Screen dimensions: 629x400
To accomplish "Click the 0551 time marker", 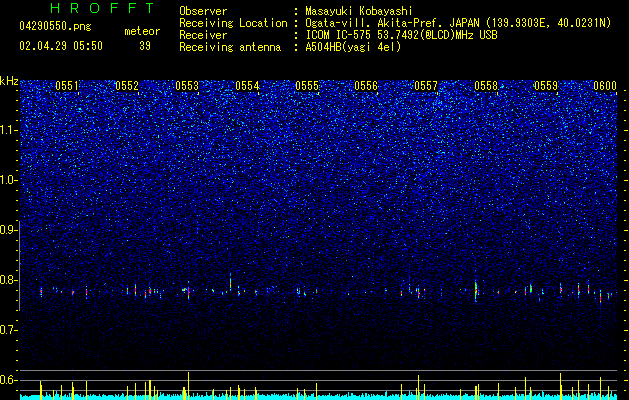I will (x=67, y=86).
